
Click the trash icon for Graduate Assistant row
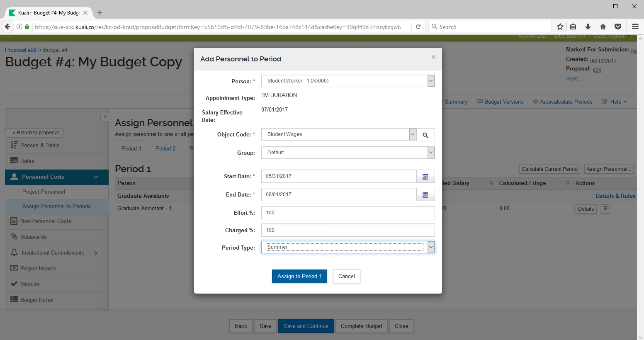605,209
